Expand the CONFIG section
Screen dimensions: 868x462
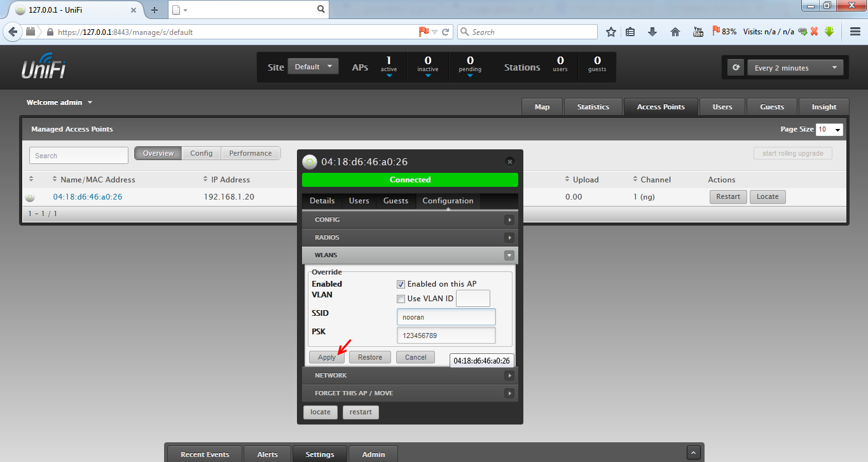(410, 220)
